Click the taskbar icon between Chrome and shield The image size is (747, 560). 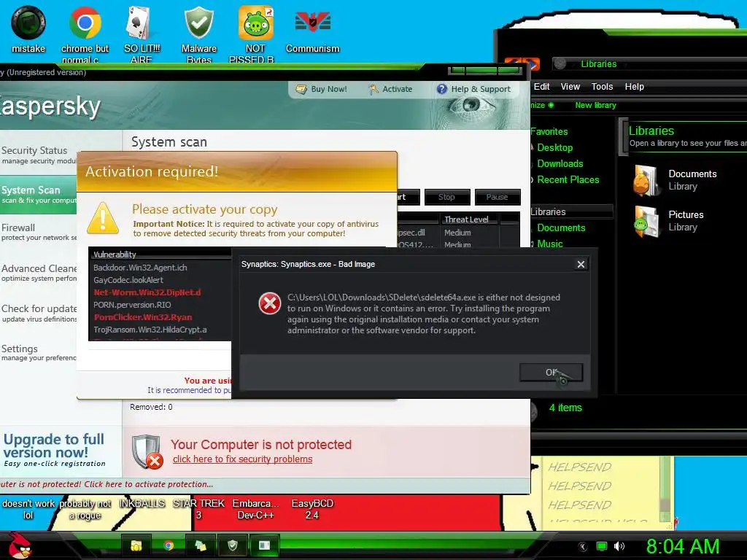click(x=201, y=545)
